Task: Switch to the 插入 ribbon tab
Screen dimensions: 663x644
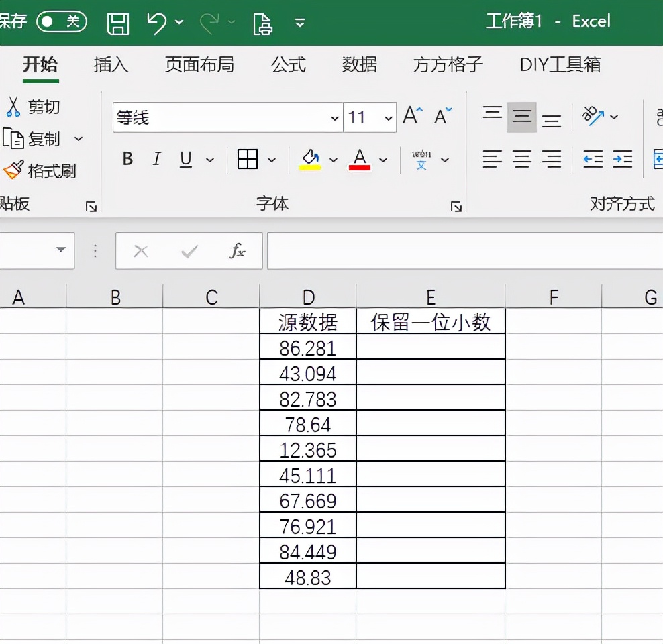Action: click(x=109, y=65)
